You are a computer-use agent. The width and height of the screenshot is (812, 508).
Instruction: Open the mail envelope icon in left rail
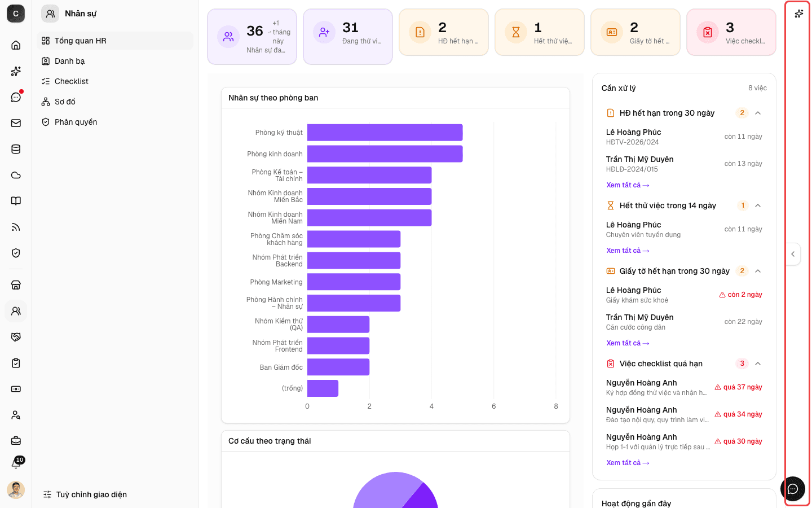click(16, 123)
